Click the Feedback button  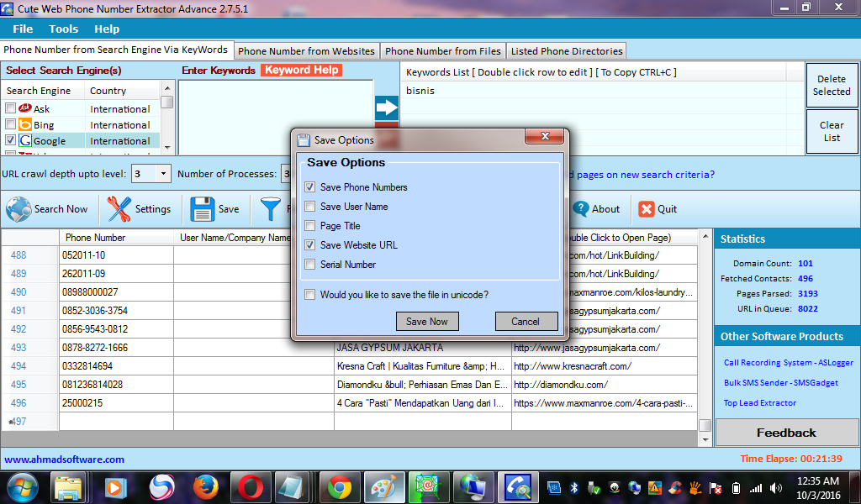pos(786,433)
